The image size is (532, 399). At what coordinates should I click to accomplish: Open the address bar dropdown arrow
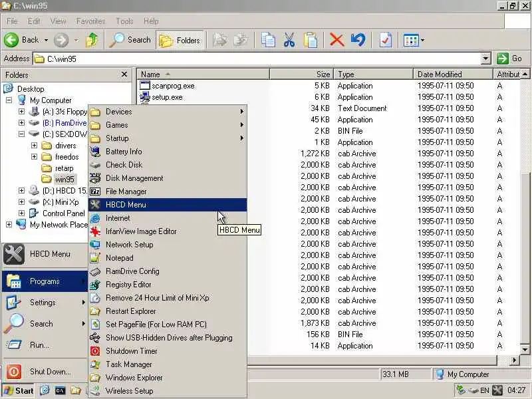pos(486,59)
